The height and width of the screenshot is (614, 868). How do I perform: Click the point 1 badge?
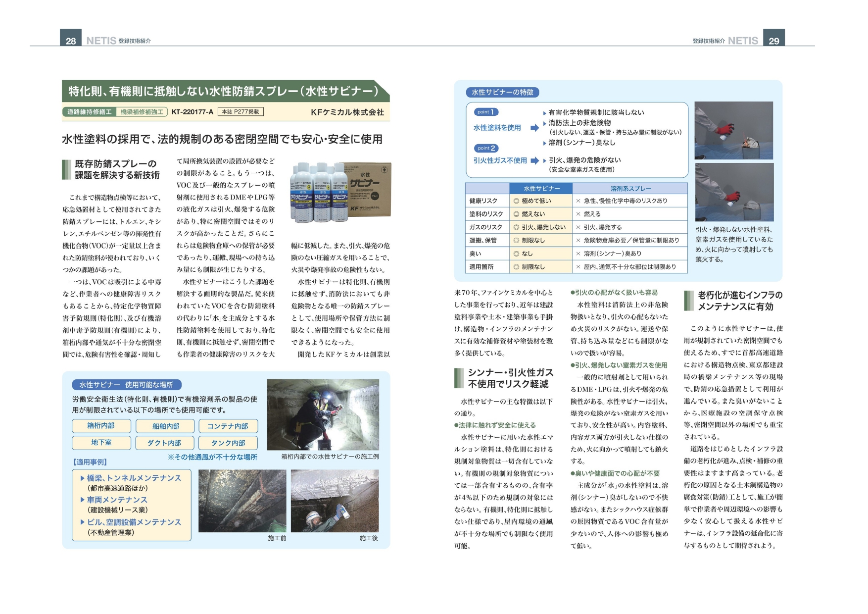486,112
